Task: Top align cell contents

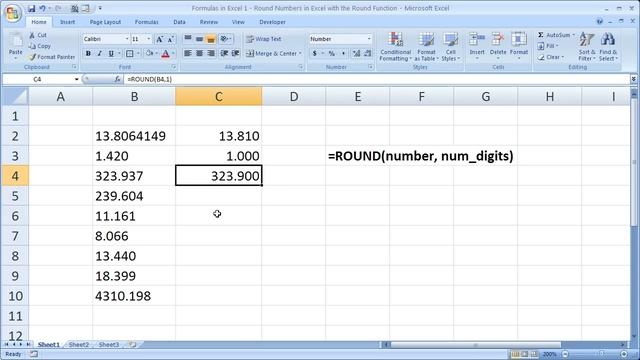Action: click(x=188, y=39)
